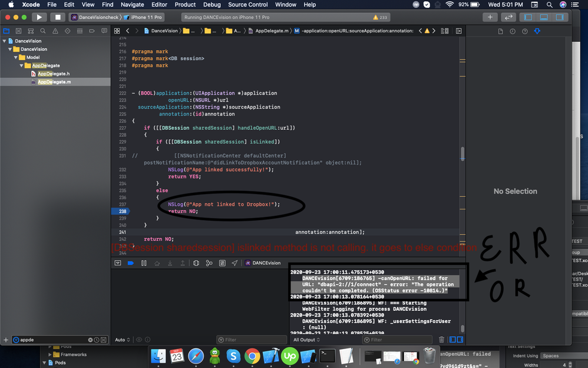
Task: Toggle the bottom Debug area
Action: [x=544, y=17]
